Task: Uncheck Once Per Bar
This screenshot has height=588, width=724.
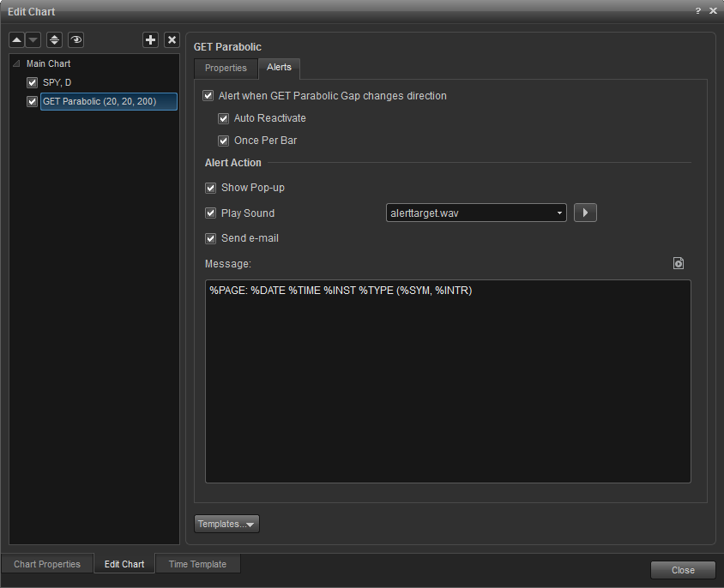Action: pos(224,141)
